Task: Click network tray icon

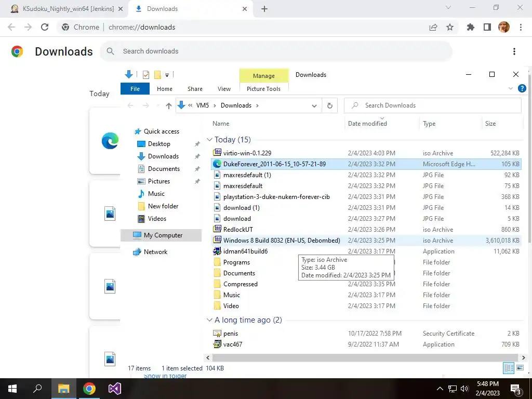Action: coord(453,389)
